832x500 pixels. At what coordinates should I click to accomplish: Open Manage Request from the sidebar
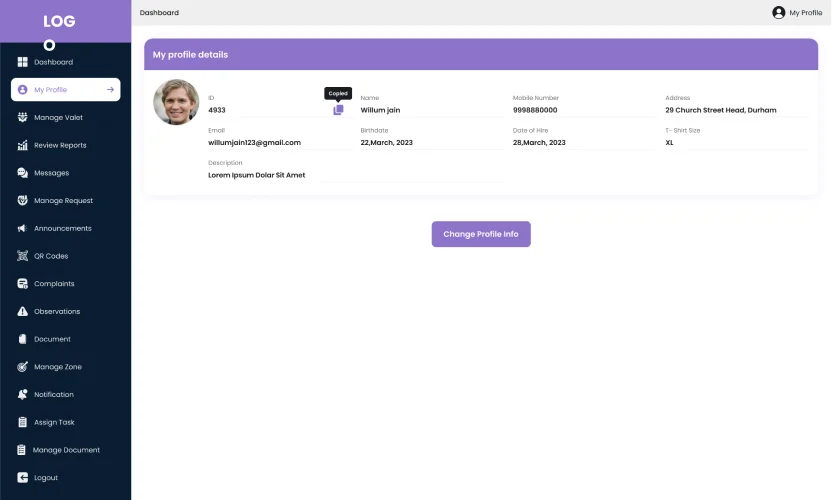point(63,201)
